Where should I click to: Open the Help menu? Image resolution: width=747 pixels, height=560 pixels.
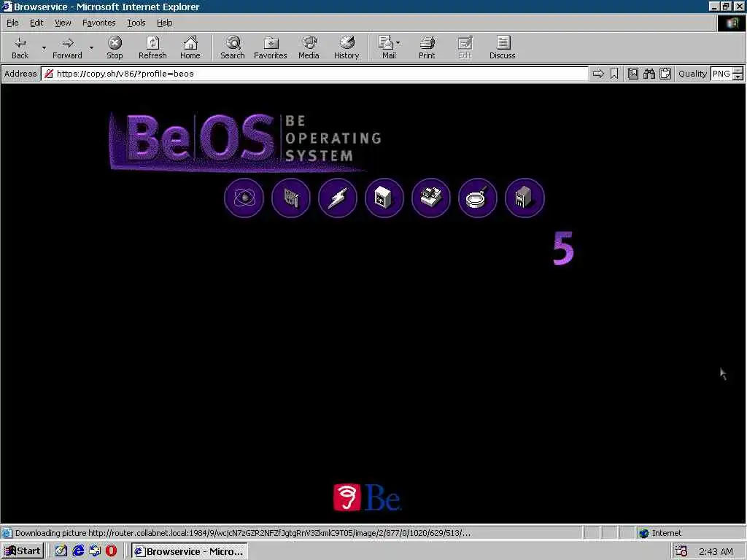(x=164, y=23)
